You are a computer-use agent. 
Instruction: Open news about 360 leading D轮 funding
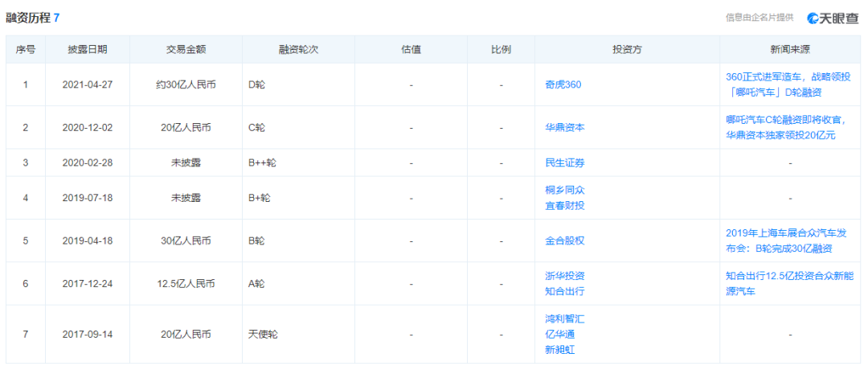coord(789,85)
